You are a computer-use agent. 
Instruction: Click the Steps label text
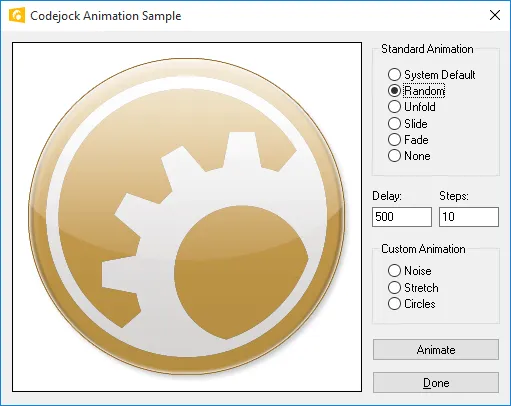click(454, 196)
